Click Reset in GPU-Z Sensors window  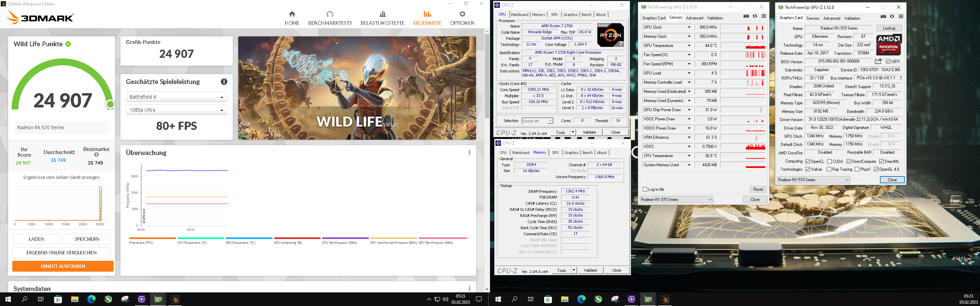point(758,189)
